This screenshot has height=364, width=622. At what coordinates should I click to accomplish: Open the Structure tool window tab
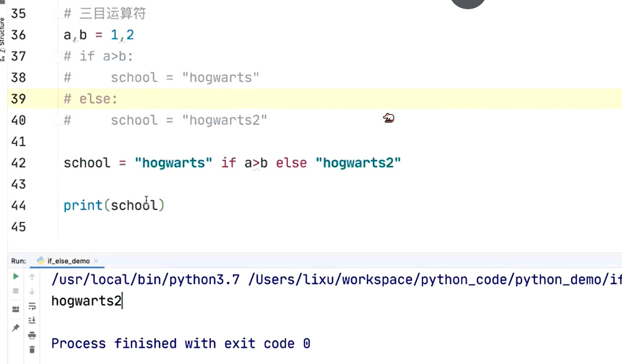[x=3, y=38]
